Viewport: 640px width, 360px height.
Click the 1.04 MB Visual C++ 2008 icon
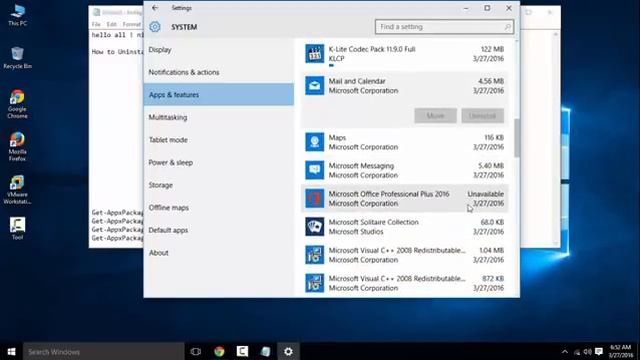click(x=315, y=255)
